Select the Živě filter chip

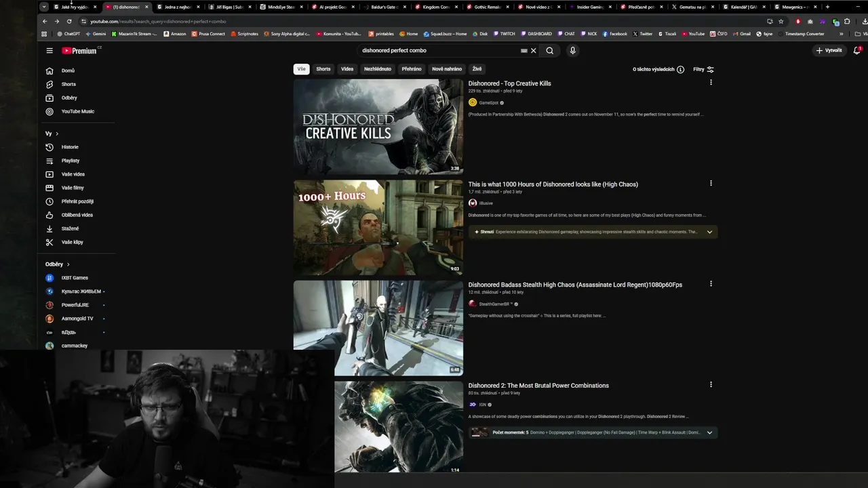point(477,69)
